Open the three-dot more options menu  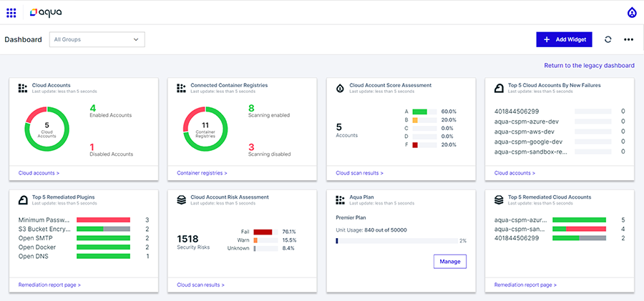pos(628,39)
